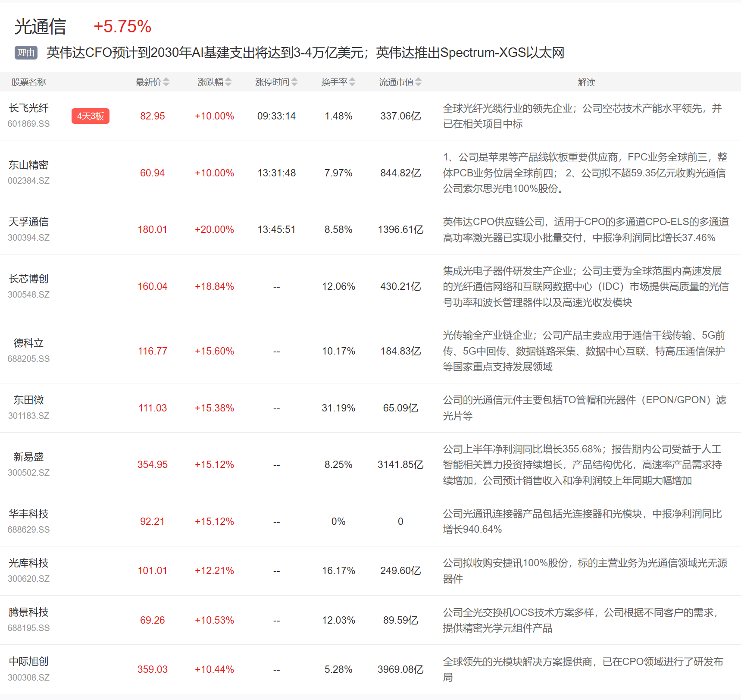View the 新易盛 stock page
Viewport: 741px width, 700px height.
pyautogui.click(x=28, y=457)
